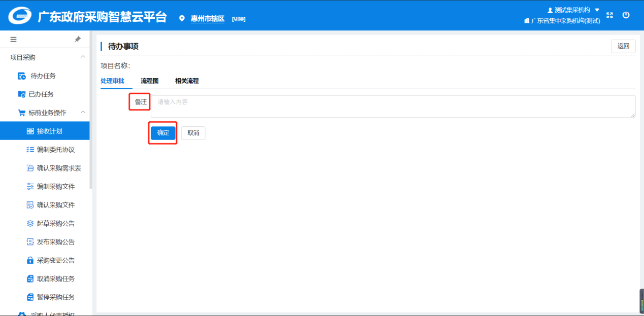This screenshot has height=316, width=644.
Task: Click the hamburger menu collapse icon
Action: click(x=13, y=40)
